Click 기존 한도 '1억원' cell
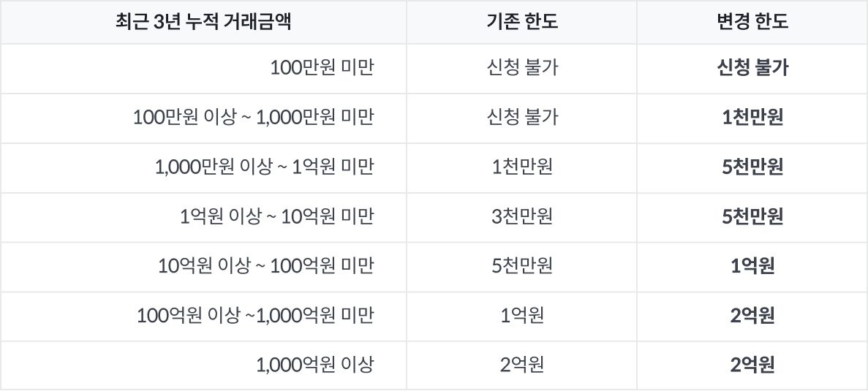This screenshot has height=391, width=868. 522,316
